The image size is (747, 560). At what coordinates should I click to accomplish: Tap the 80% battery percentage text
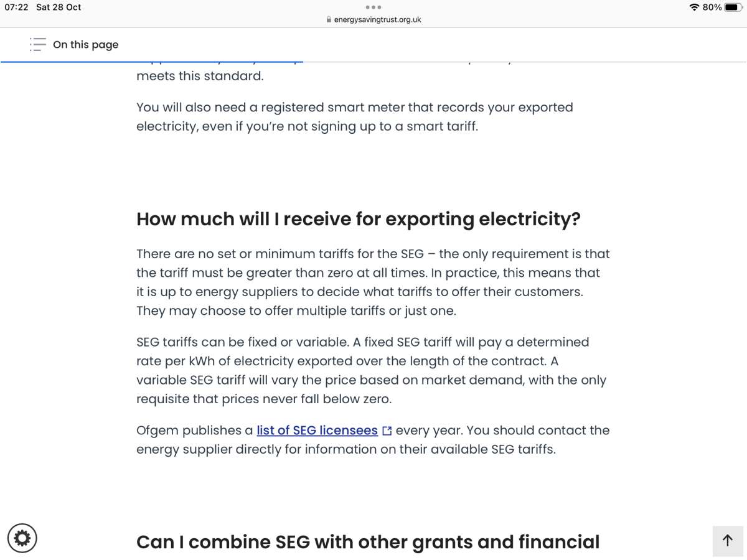(x=712, y=7)
